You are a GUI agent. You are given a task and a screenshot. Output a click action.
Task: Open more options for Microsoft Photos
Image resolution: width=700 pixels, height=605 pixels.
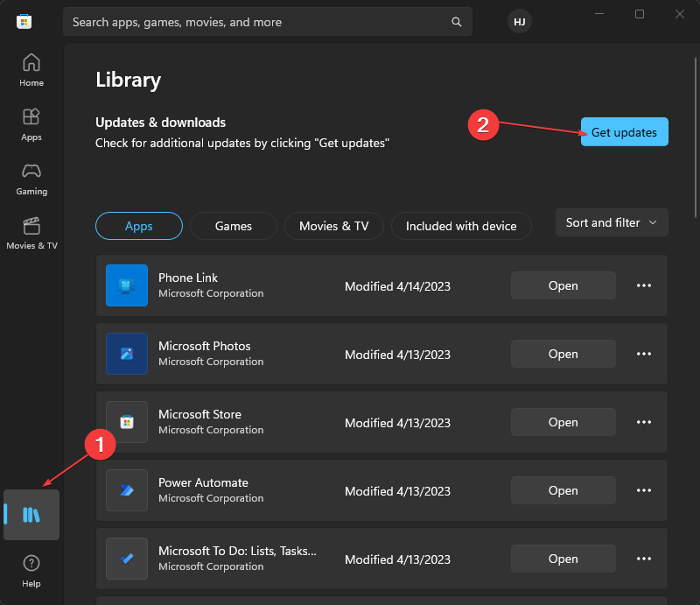click(x=644, y=354)
